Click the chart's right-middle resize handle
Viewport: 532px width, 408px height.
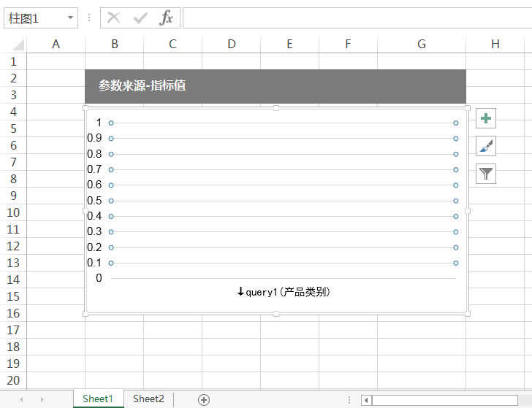point(468,211)
